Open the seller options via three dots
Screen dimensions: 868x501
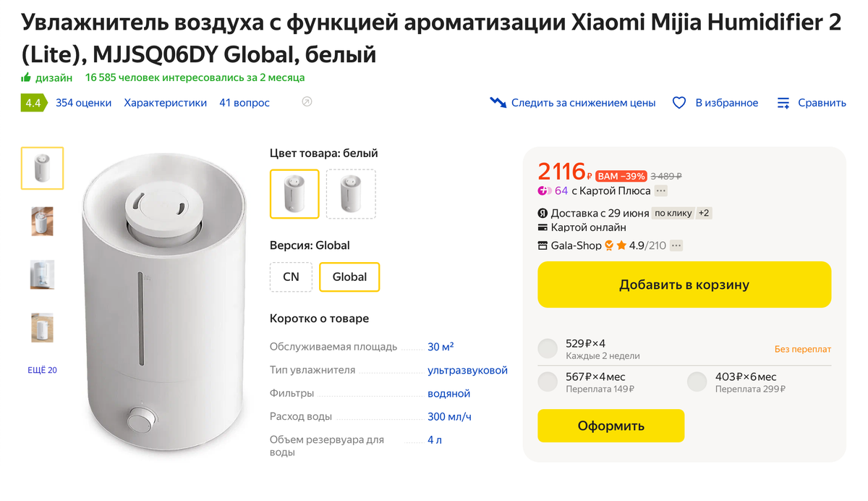(675, 245)
